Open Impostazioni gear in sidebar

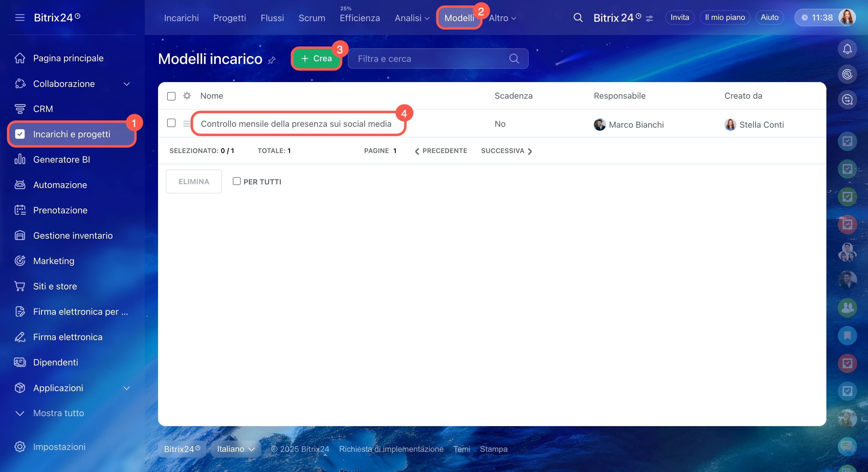coord(20,446)
